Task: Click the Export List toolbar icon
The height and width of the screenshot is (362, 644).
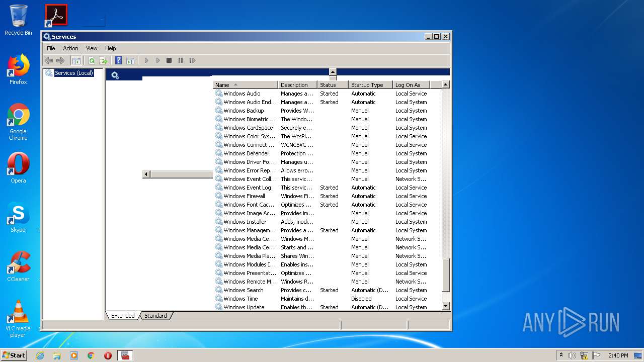Action: tap(103, 60)
